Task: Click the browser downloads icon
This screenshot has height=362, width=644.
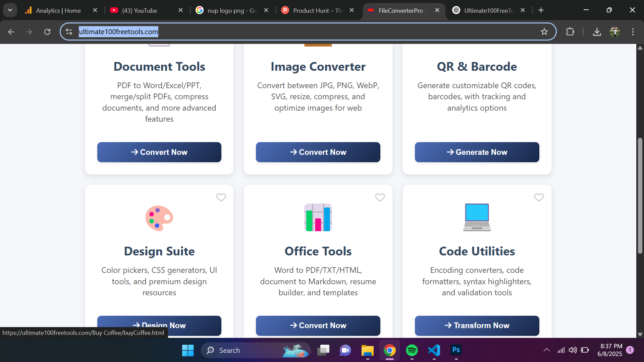Action: click(597, 32)
